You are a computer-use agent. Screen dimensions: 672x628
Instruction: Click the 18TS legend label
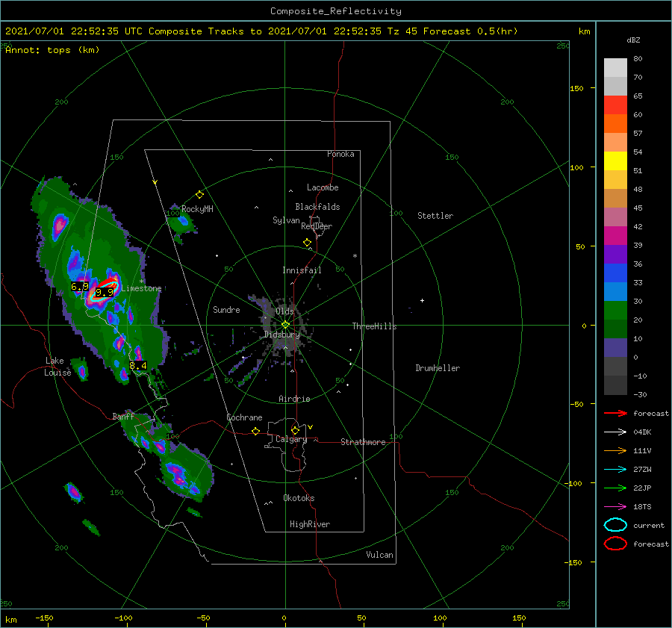coord(642,507)
